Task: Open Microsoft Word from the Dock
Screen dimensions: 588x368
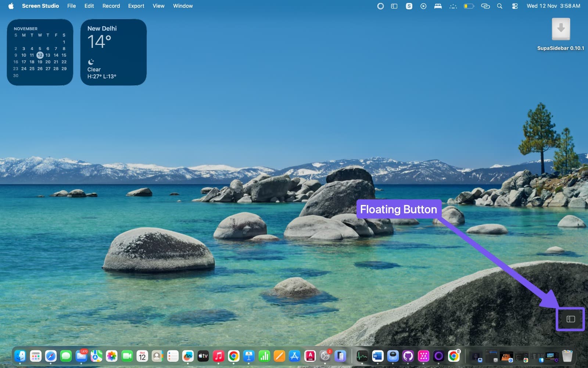Action: (x=377, y=356)
